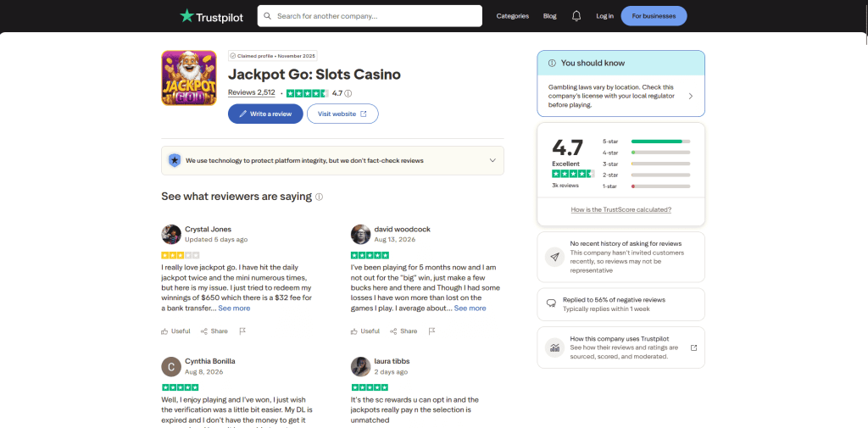This screenshot has width=868, height=428.
Task: Click the 'Jackpot Go: Slots Casino' heading
Action: point(314,75)
